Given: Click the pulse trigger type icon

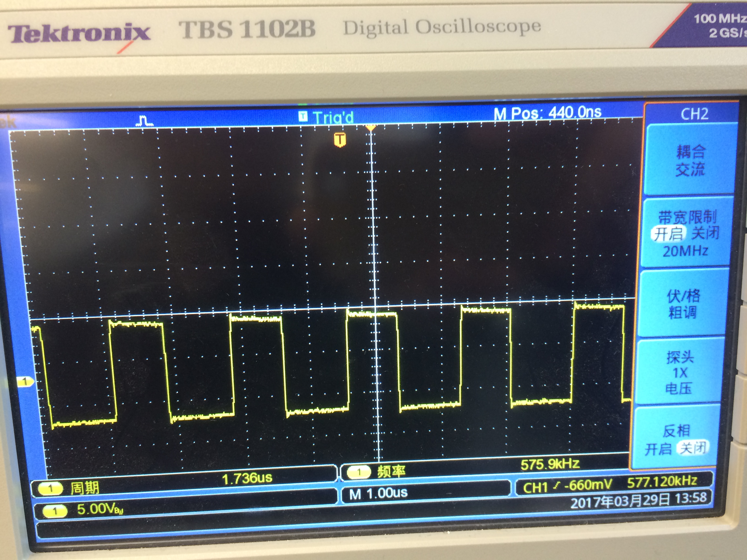Looking at the screenshot, I should click(x=145, y=121).
